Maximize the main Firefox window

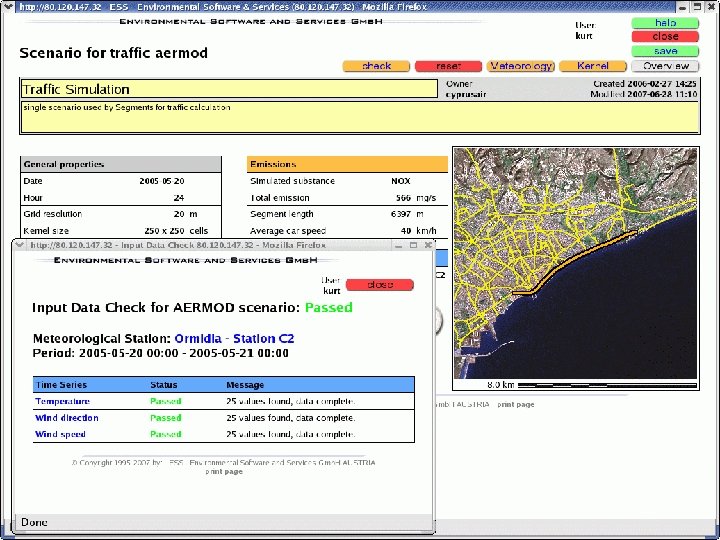698,6
